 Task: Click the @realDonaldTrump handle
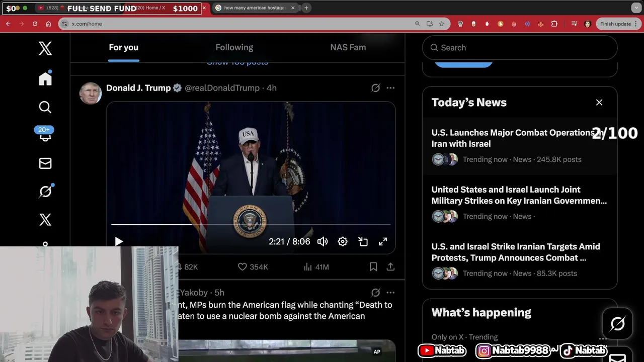click(222, 88)
